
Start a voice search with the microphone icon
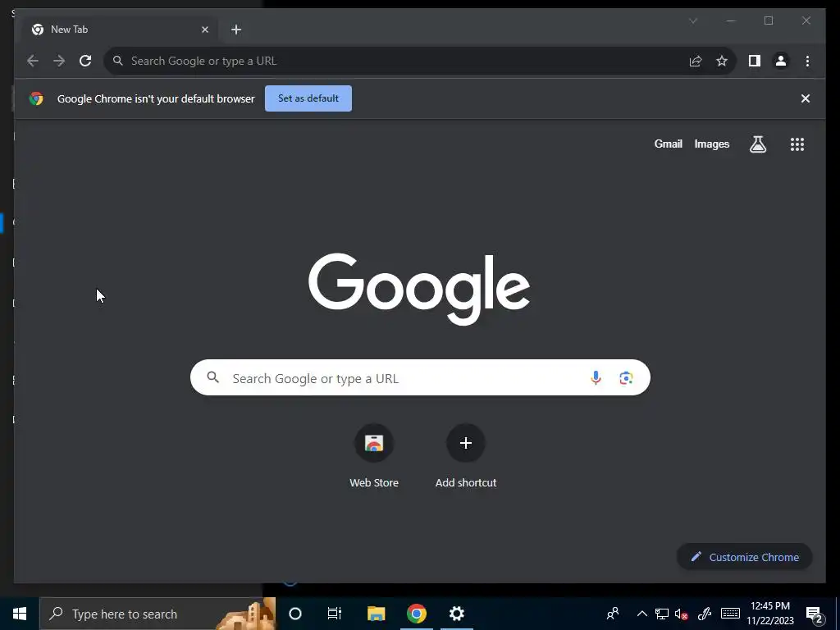[x=596, y=377]
